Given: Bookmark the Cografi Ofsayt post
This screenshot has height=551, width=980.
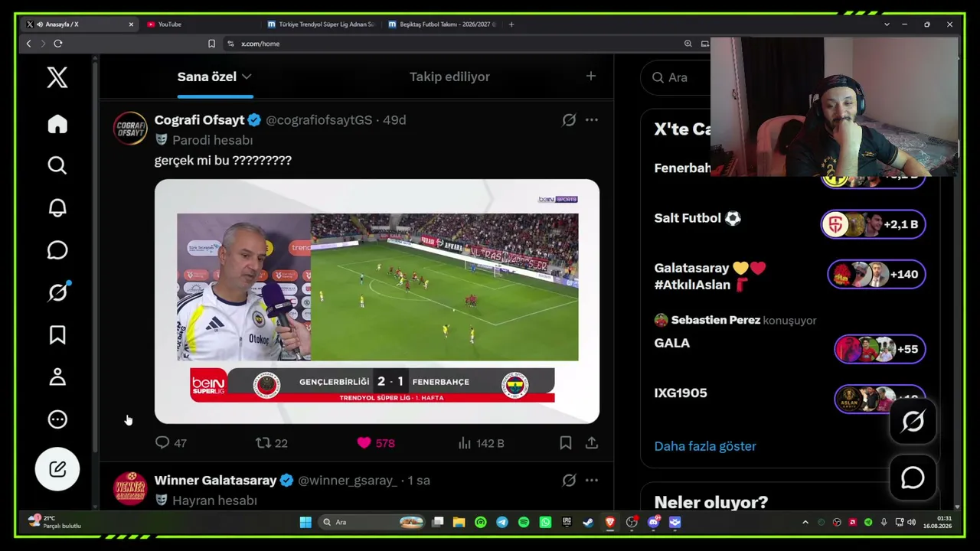Looking at the screenshot, I should click(x=566, y=443).
